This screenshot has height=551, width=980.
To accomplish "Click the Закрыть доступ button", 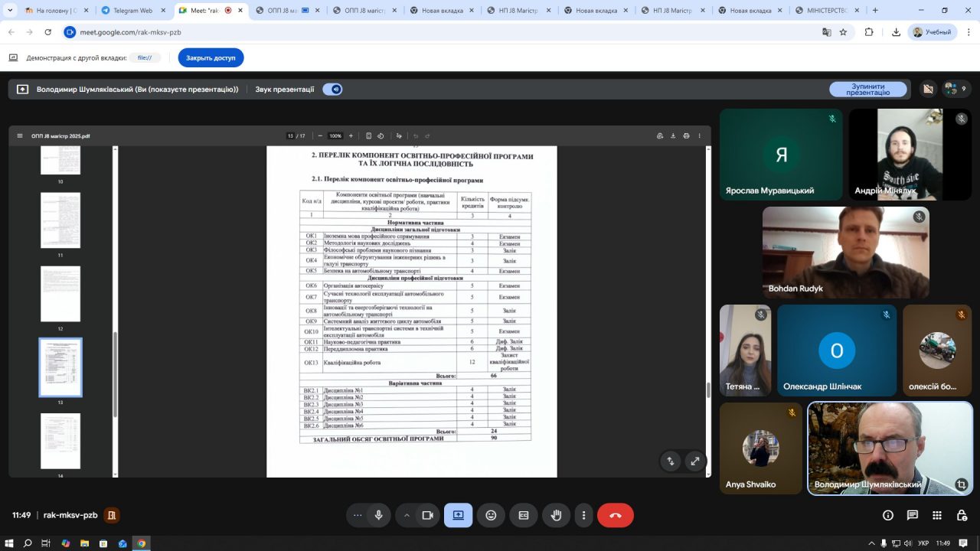I will pos(211,57).
